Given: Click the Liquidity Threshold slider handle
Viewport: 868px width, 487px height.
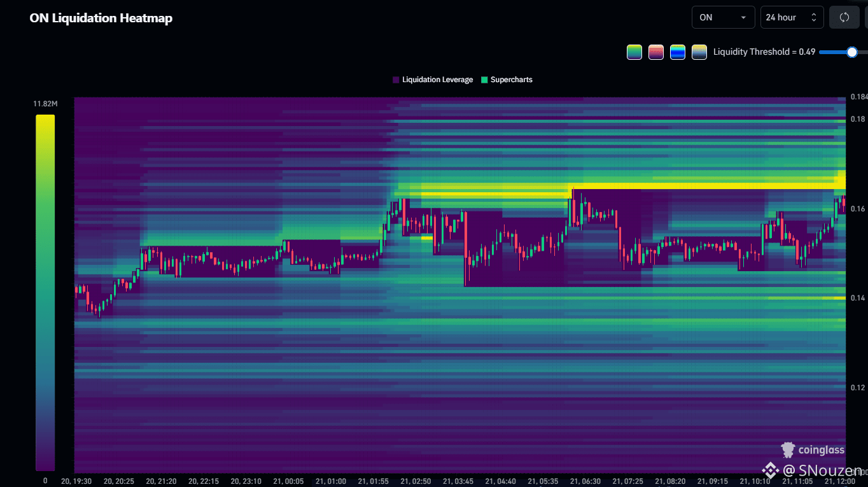Looking at the screenshot, I should click(x=852, y=52).
